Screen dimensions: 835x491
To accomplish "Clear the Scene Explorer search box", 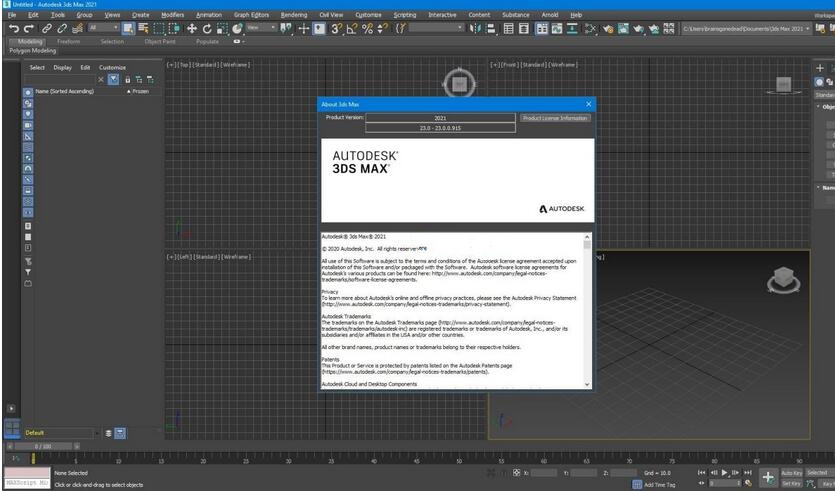I will pos(101,79).
